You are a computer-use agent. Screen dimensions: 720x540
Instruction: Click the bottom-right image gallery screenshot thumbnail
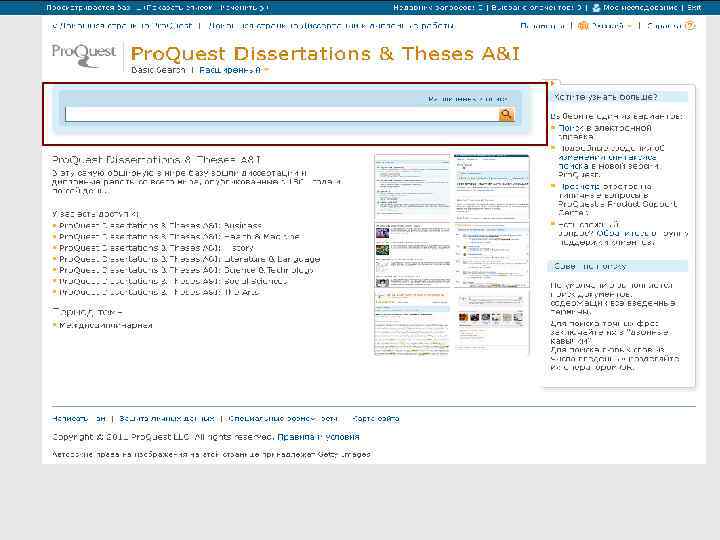(x=492, y=322)
